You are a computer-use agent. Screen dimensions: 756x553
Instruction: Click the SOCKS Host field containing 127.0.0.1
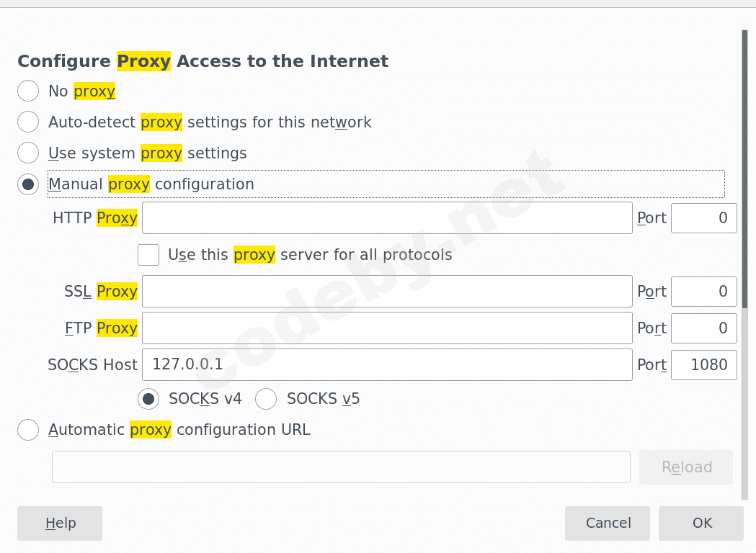pos(387,365)
